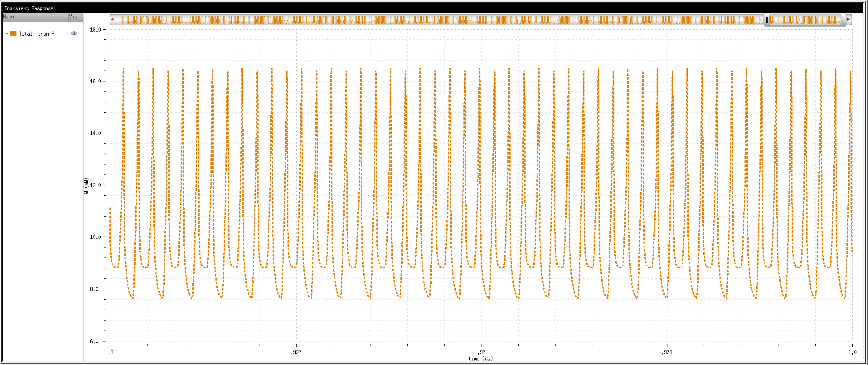Click the tree connector beside Total trace

coord(6,33)
